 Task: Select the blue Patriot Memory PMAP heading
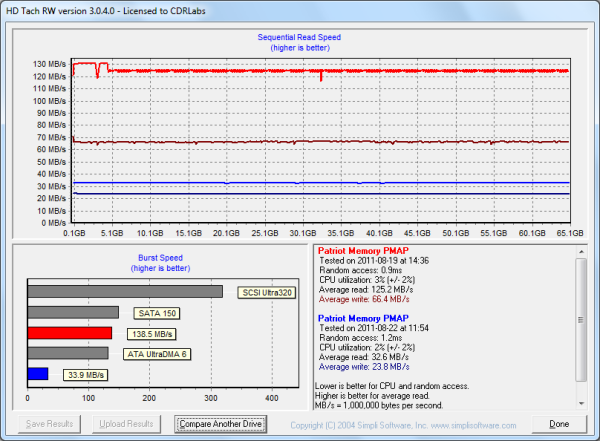click(365, 317)
